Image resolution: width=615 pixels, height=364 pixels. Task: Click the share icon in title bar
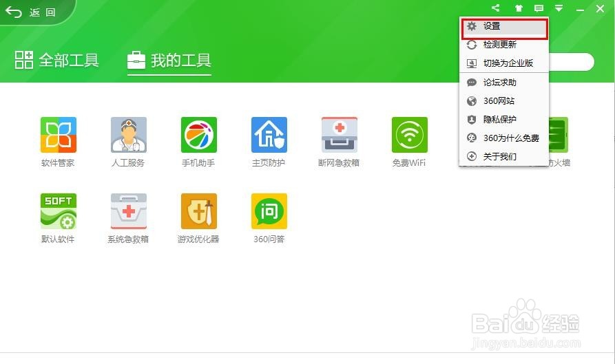[x=496, y=8]
